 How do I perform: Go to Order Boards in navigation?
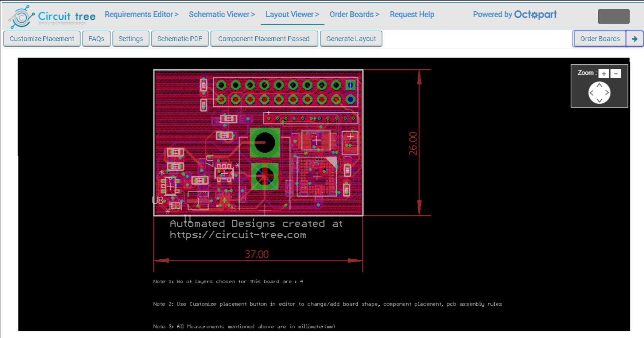pyautogui.click(x=354, y=14)
